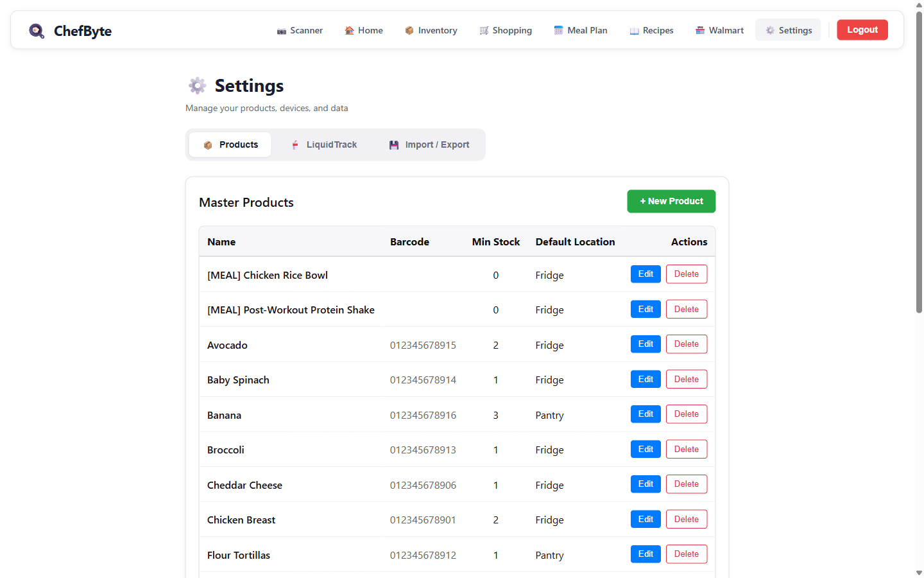Click the + New Product button
924x578 pixels.
pos(671,201)
